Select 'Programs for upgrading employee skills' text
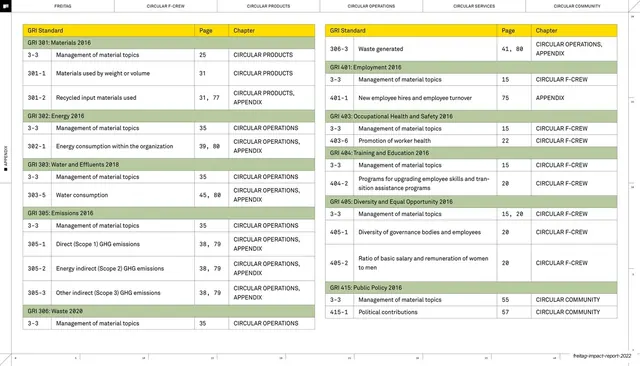Image resolution: width=640 pixels, height=366 pixels. (x=424, y=184)
